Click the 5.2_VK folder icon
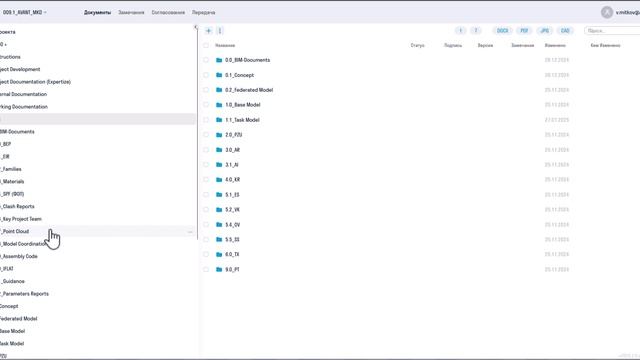Screen dimensions: 640x360 coord(219,210)
